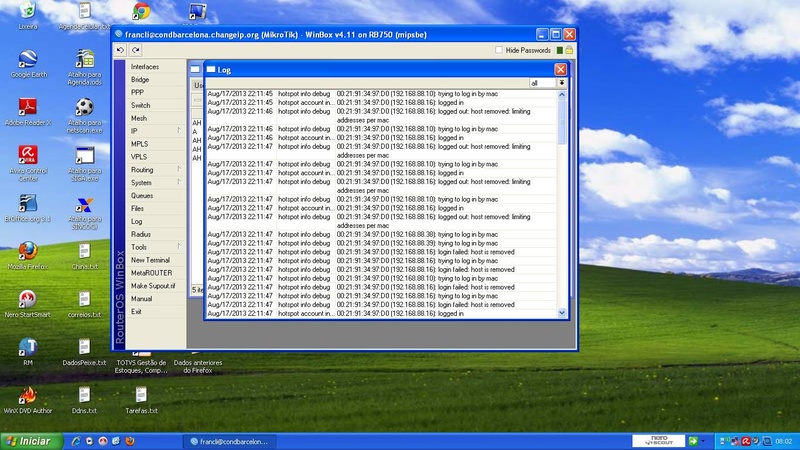Click the Log window title bar icon
This screenshot has width=800, height=450.
tap(211, 69)
